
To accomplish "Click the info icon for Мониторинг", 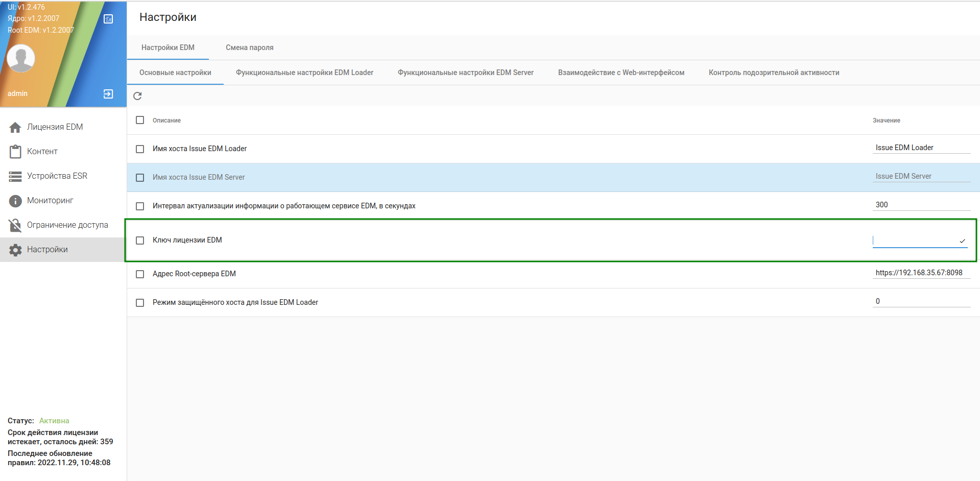I will [15, 201].
